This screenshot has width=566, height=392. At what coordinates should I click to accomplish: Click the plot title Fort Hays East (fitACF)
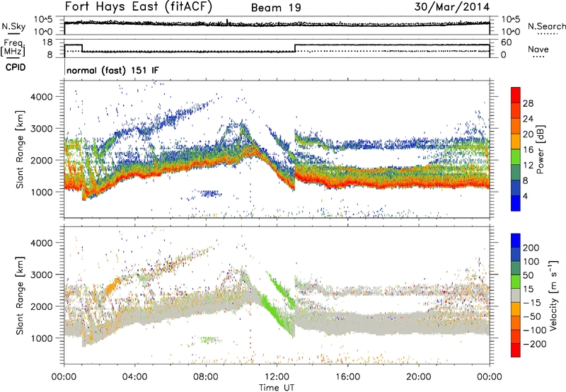point(139,7)
